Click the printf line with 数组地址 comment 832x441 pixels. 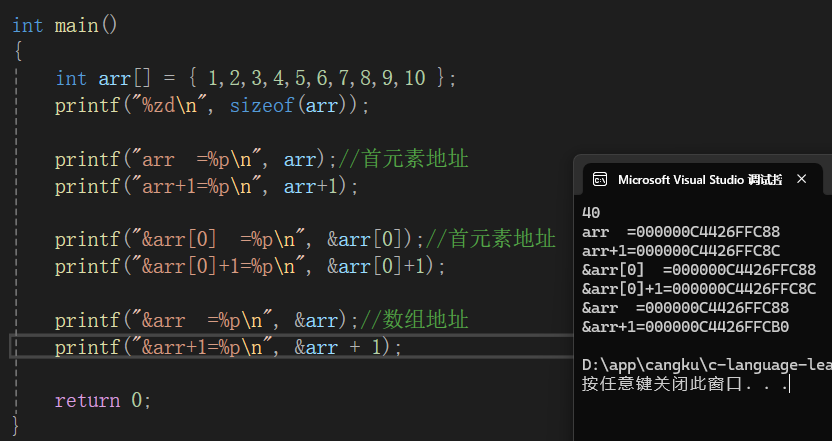[x=262, y=319]
